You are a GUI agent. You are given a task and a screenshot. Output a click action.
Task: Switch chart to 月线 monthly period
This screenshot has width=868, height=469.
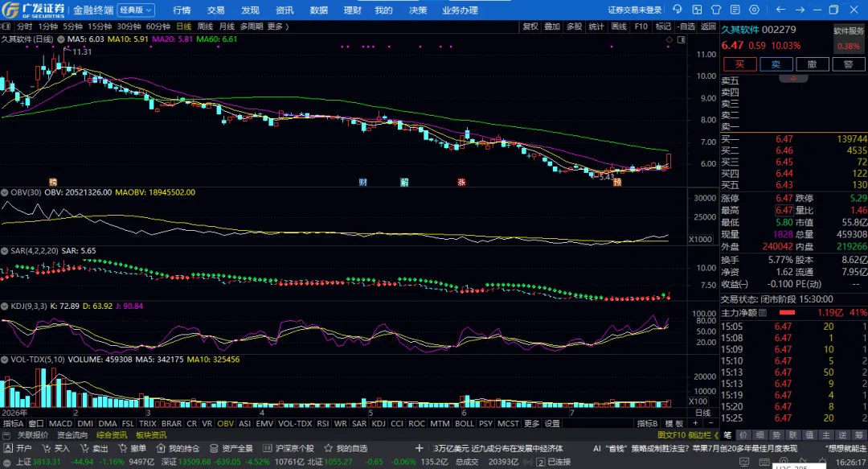point(227,26)
